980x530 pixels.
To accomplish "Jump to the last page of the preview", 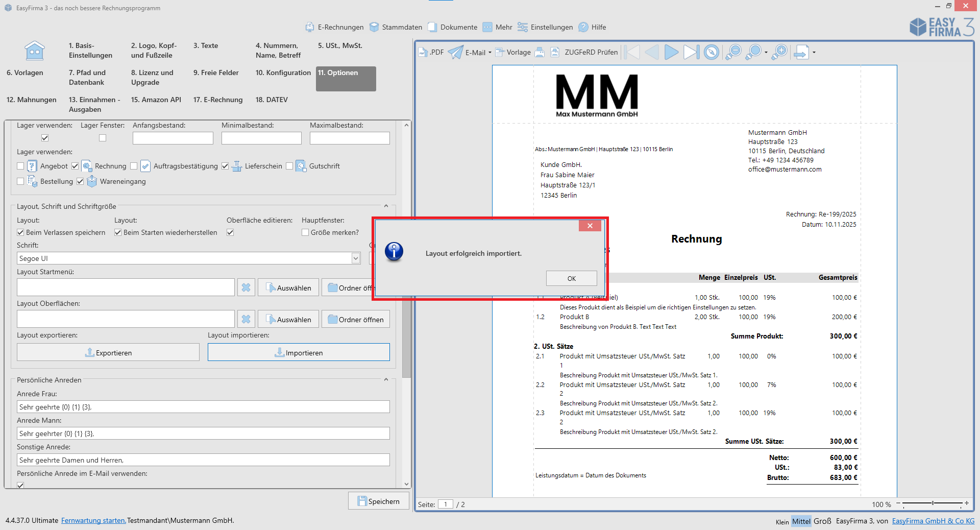I will coord(691,52).
